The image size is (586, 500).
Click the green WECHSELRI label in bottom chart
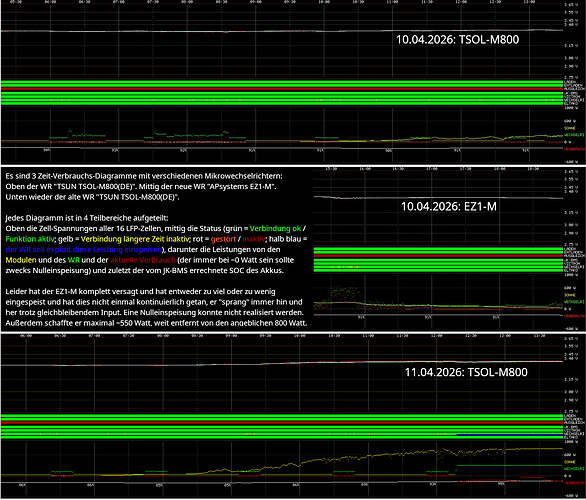574,469
